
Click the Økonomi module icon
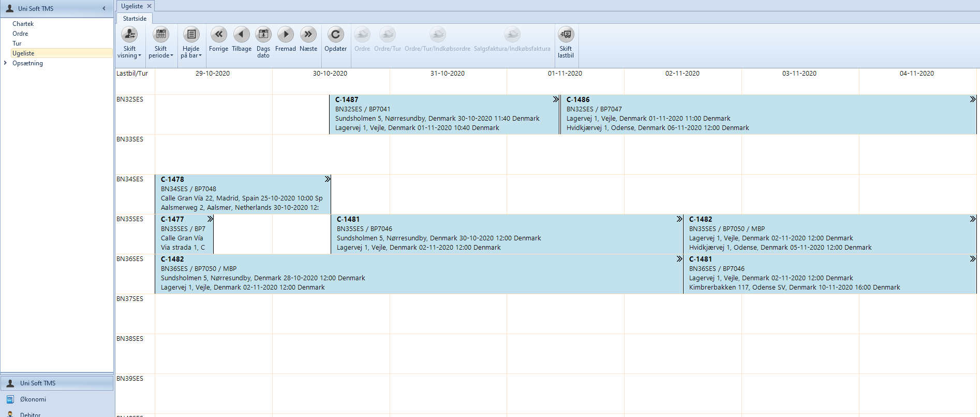pyautogui.click(x=10, y=399)
